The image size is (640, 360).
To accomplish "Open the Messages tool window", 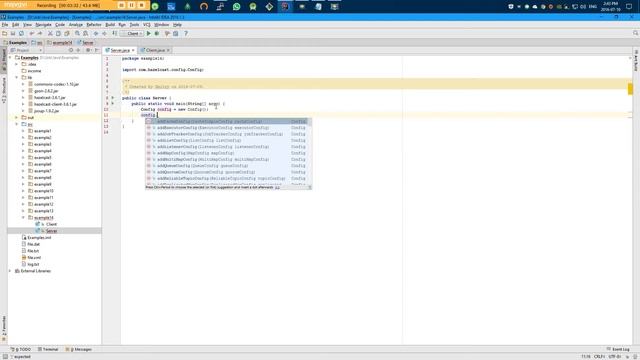I will (x=79, y=349).
